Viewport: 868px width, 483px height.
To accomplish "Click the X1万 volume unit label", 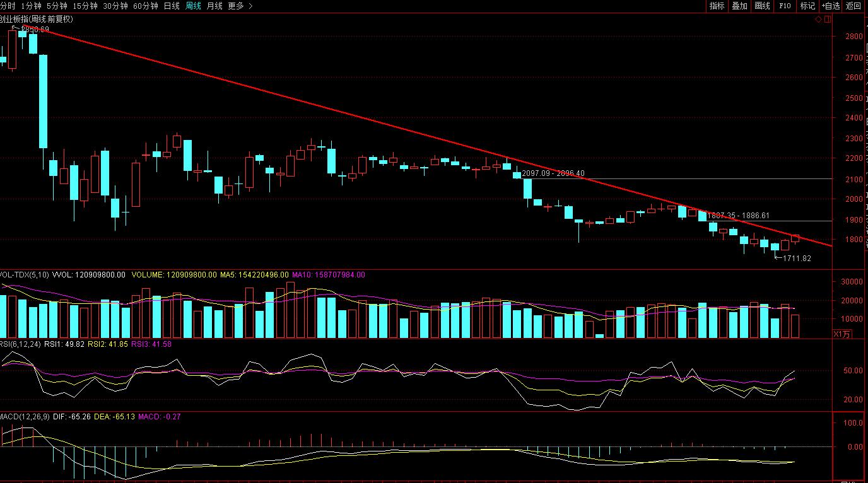I will [843, 334].
